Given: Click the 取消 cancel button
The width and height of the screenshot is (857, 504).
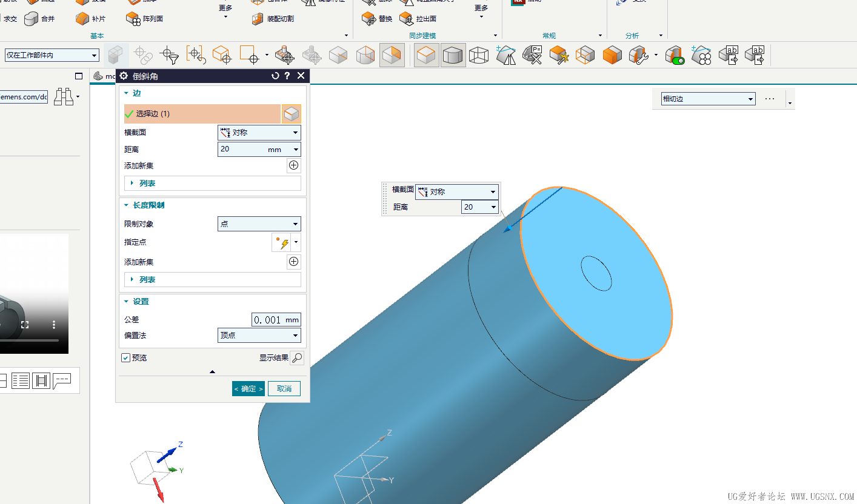Looking at the screenshot, I should tap(284, 389).
